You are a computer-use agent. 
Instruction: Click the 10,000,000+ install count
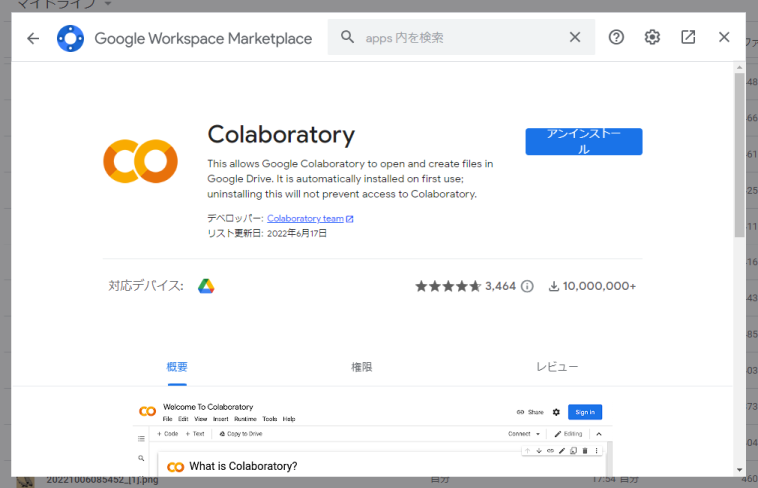(x=599, y=286)
